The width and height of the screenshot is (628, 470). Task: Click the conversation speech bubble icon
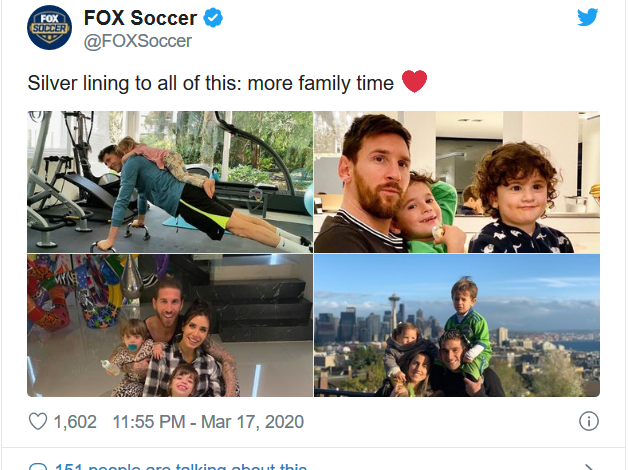click(38, 466)
